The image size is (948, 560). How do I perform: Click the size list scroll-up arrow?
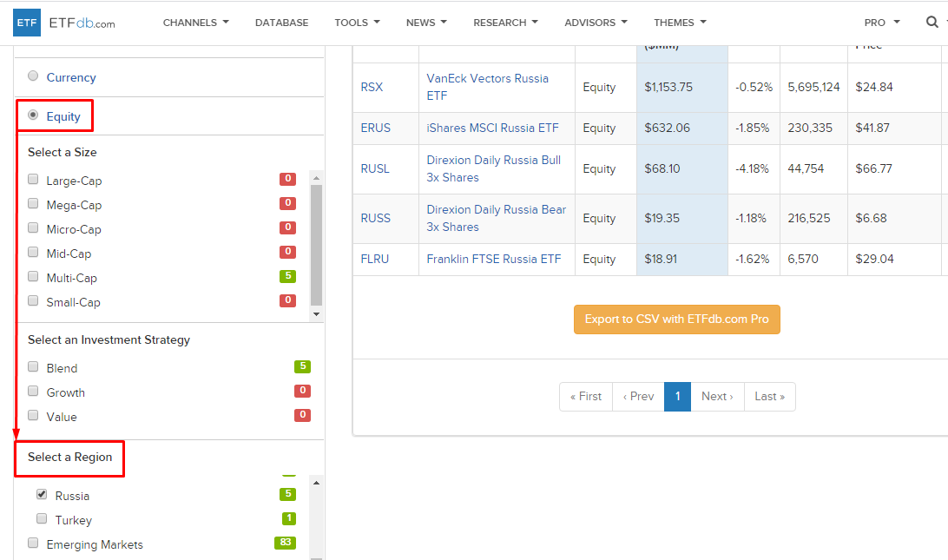[316, 178]
